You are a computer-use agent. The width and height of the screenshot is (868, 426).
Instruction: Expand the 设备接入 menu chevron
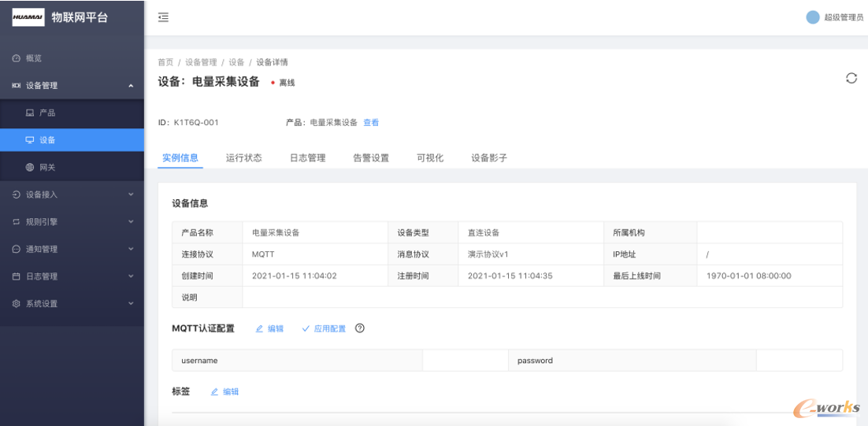tap(131, 194)
